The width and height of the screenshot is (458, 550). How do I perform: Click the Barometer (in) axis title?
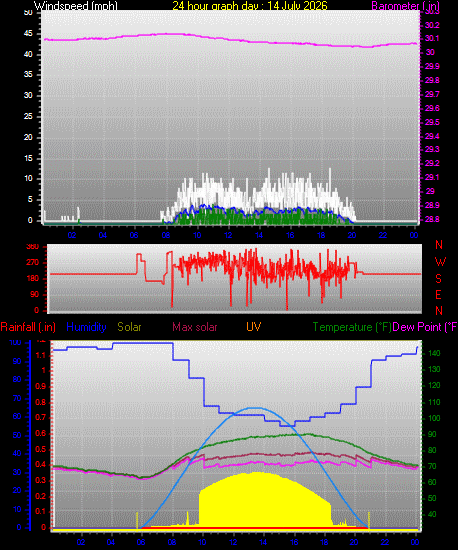(x=405, y=6)
